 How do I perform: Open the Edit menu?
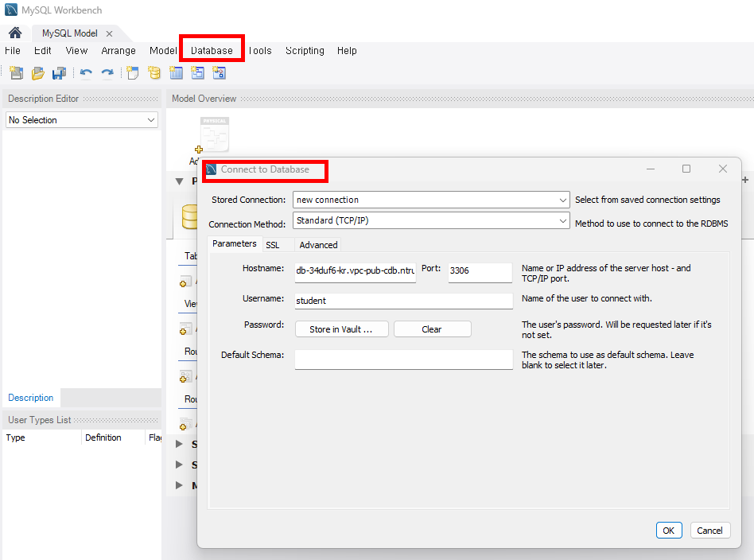pos(42,51)
